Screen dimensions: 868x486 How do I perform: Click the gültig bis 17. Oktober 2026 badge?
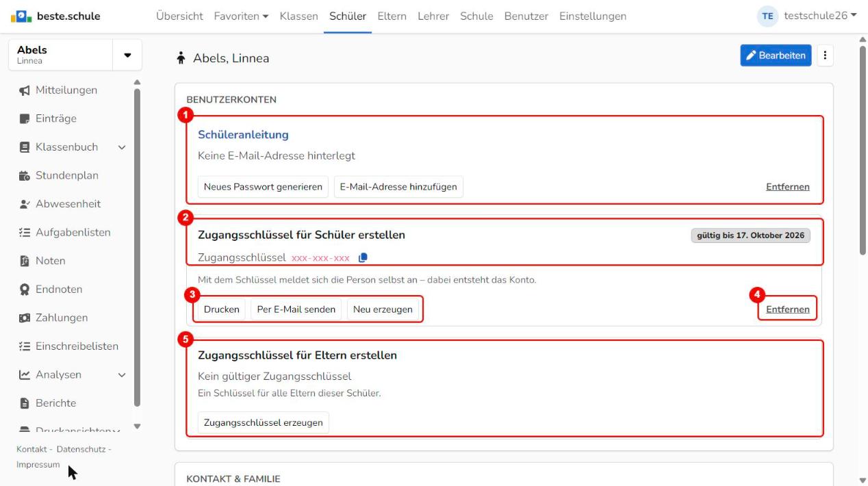click(x=750, y=235)
